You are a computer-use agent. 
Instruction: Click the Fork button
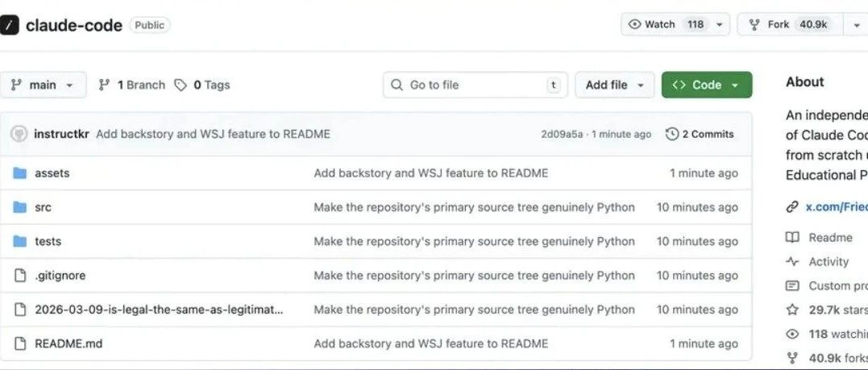790,24
